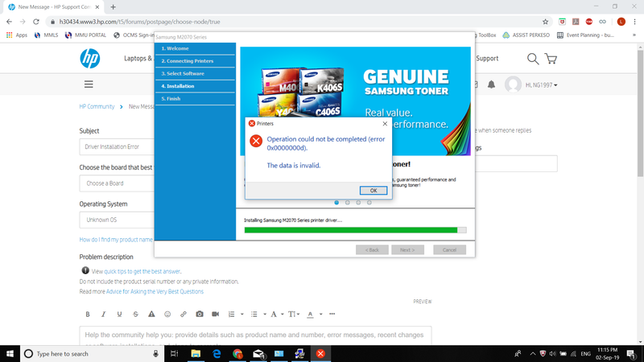Toggle underline formatting in the editor
Viewport: 644px width, 362px height.
coord(119,315)
